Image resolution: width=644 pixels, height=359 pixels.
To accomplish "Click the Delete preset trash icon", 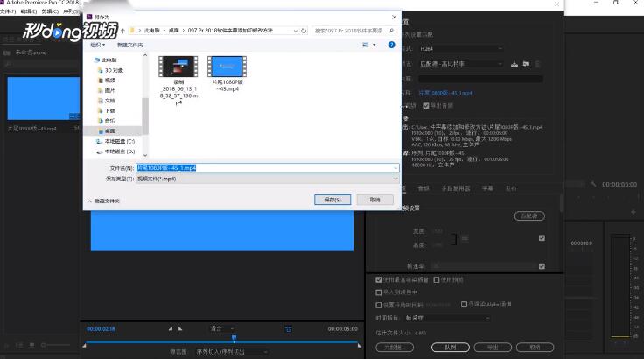I will 537,64.
